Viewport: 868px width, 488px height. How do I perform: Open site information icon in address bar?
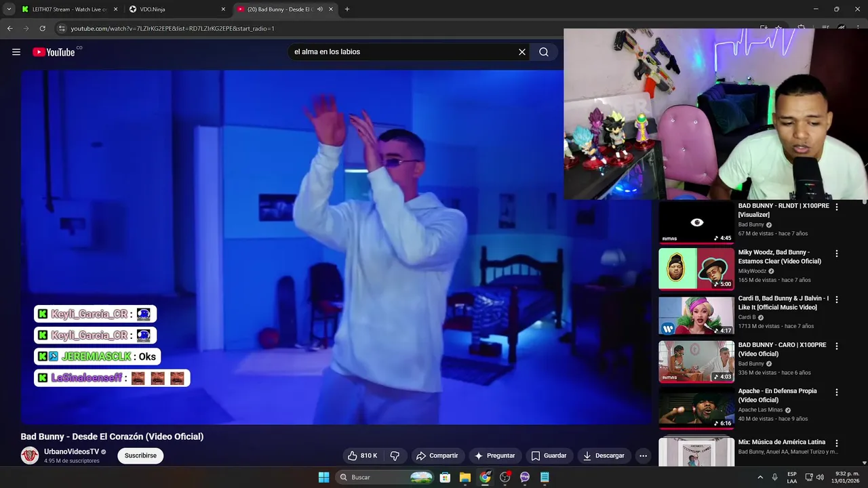pos(62,28)
